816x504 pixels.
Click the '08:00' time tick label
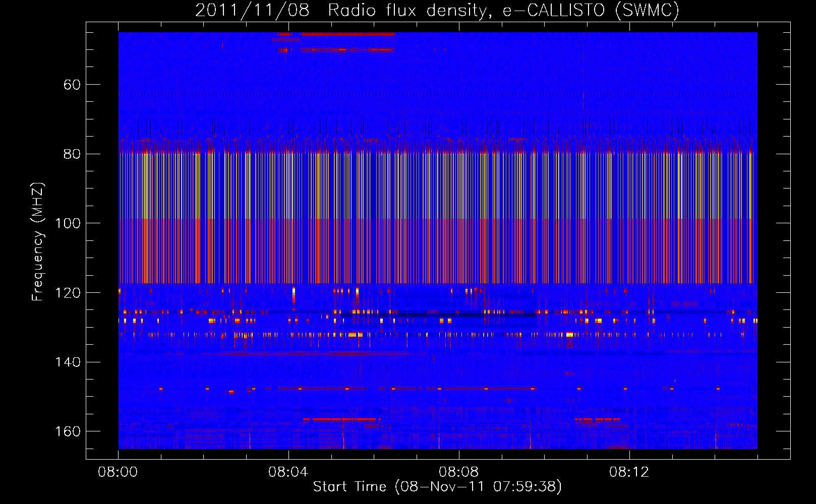click(118, 472)
